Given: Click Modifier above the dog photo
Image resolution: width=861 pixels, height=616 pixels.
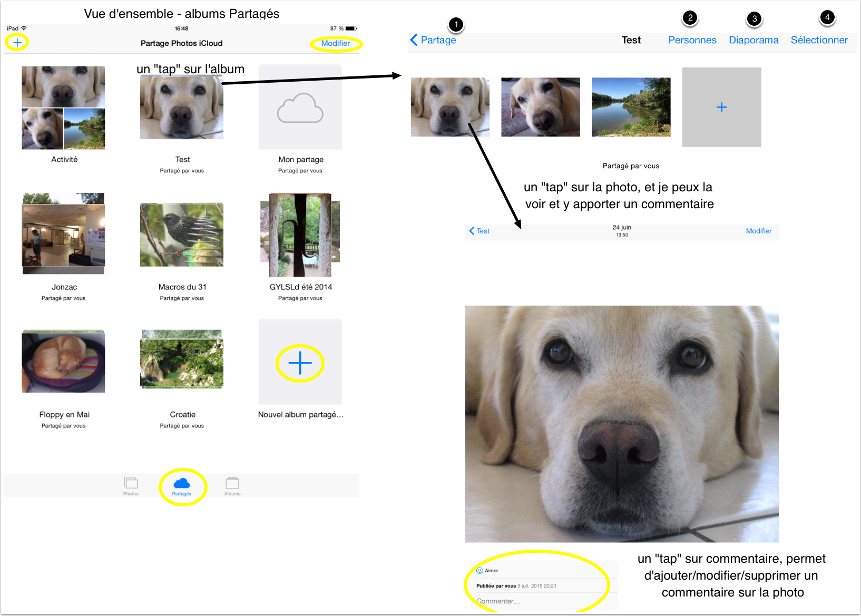Looking at the screenshot, I should [x=758, y=231].
